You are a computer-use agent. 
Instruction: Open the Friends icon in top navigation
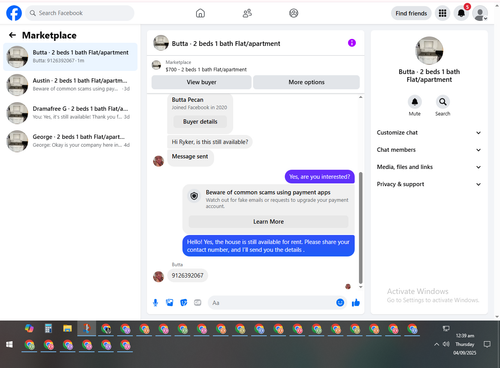point(247,13)
